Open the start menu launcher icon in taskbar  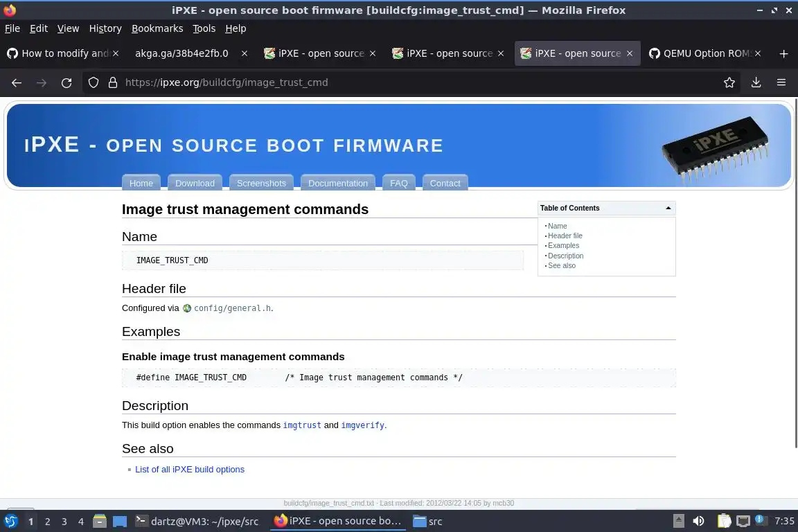10,522
